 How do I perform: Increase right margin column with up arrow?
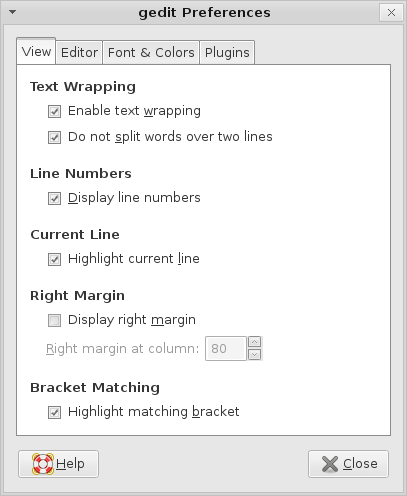pyautogui.click(x=255, y=342)
